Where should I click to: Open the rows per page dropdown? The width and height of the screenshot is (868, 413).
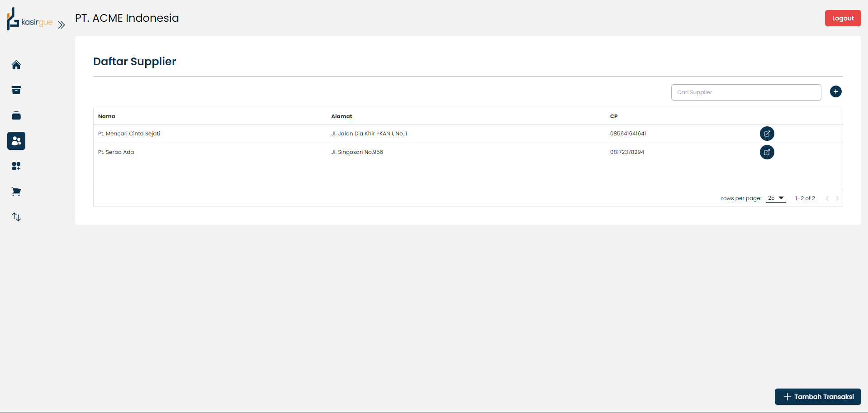click(x=776, y=198)
